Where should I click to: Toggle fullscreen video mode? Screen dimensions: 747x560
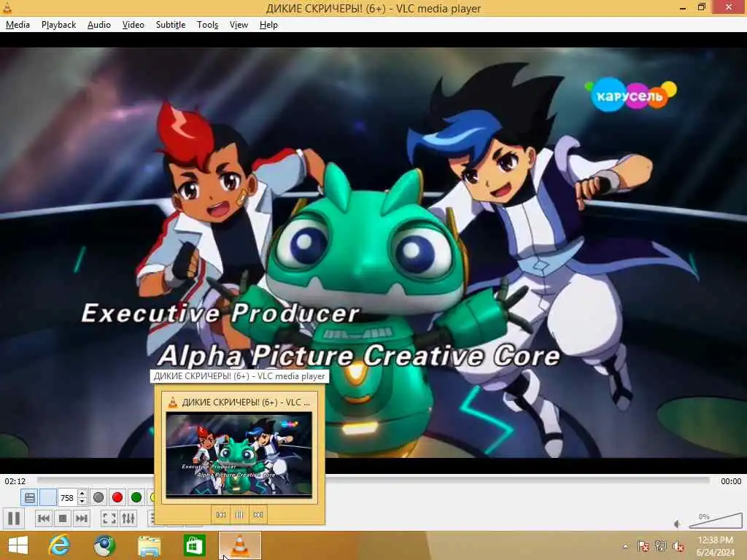pyautogui.click(x=109, y=518)
